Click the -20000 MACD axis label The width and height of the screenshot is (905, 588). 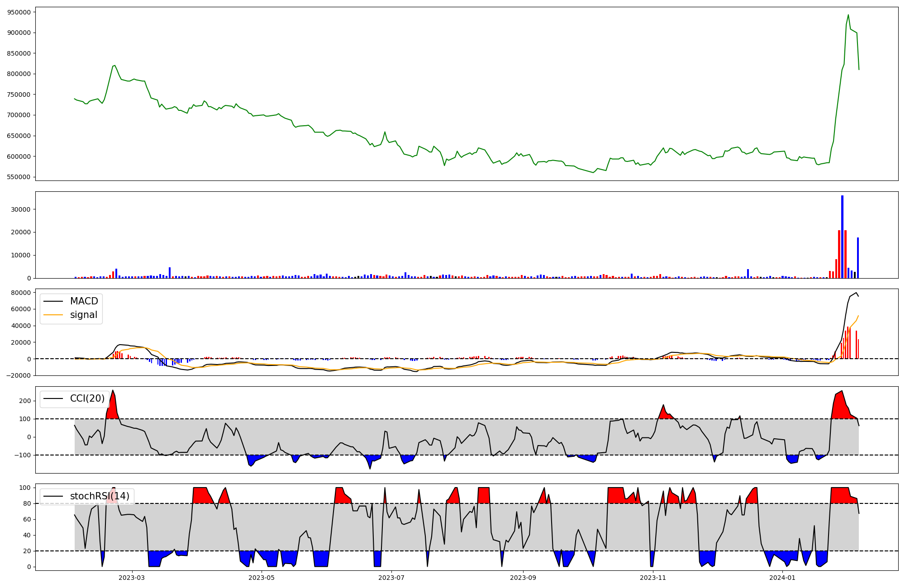(19, 375)
